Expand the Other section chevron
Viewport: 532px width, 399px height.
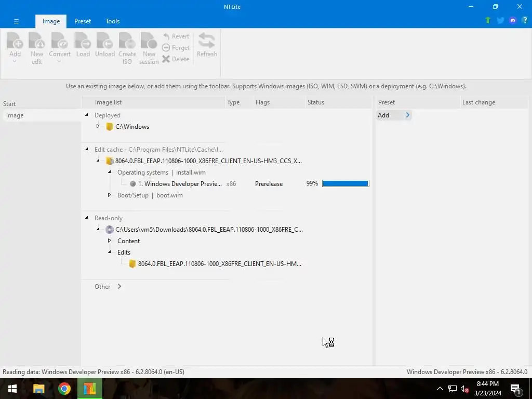[119, 286]
